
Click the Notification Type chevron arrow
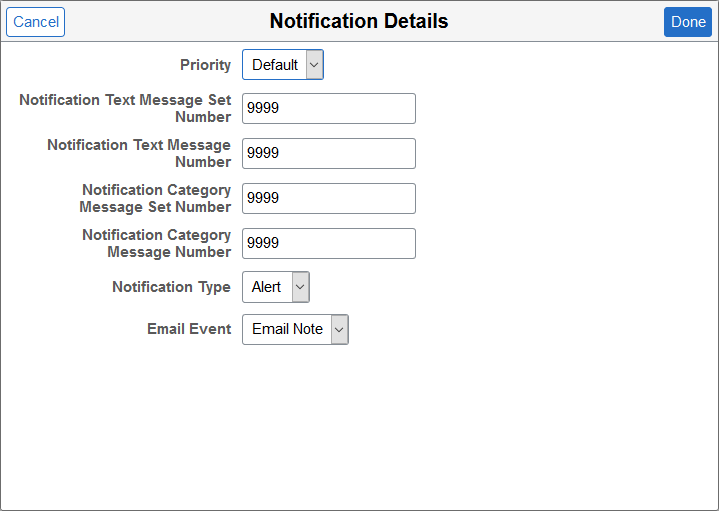click(x=300, y=287)
